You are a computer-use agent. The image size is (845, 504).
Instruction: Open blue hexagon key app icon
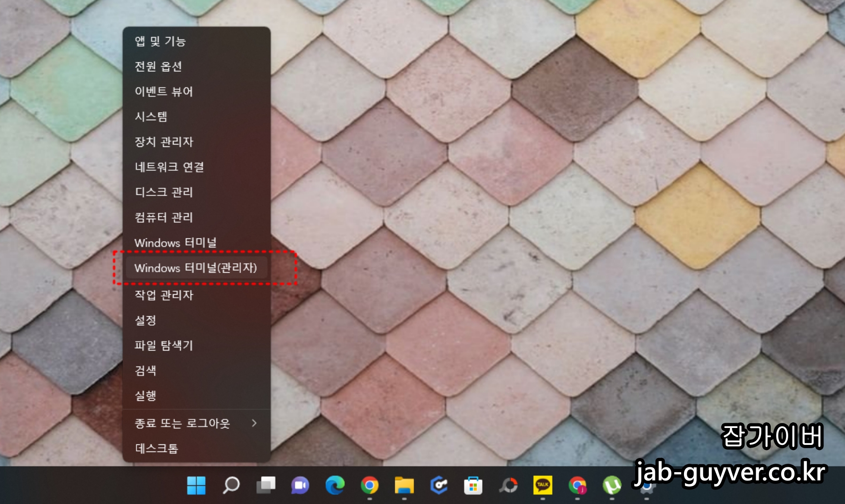pos(438,485)
